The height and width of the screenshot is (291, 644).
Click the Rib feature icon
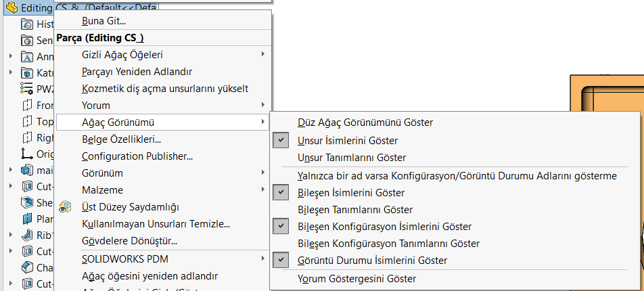coord(27,235)
